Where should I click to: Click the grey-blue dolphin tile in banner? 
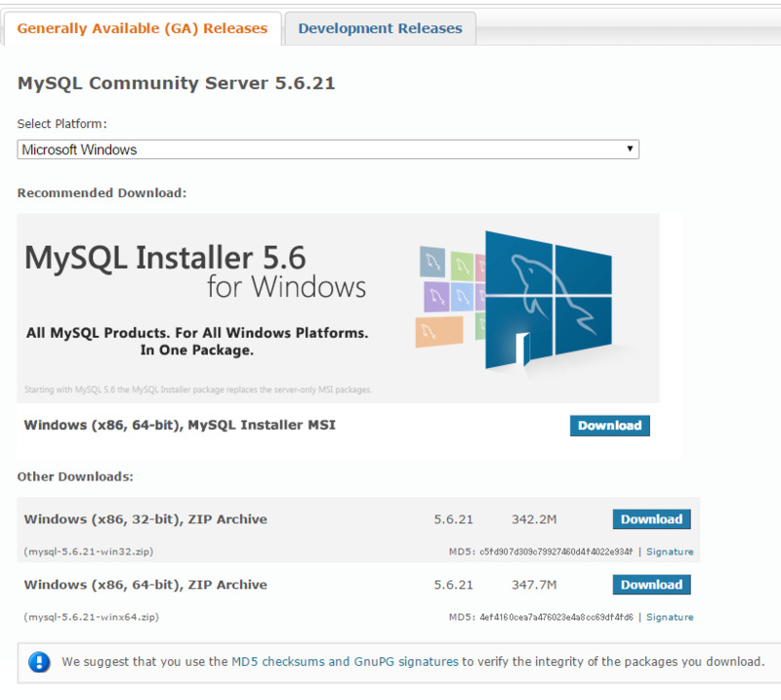point(432,262)
